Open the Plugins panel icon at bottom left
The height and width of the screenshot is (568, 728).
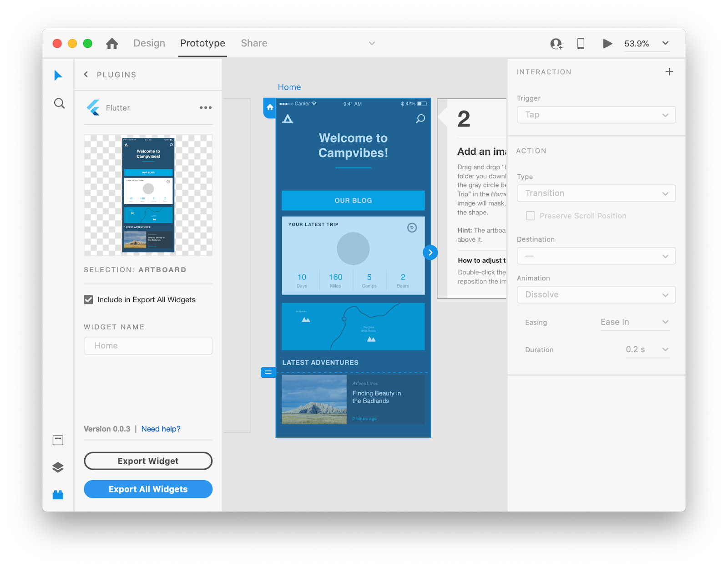coord(58,495)
